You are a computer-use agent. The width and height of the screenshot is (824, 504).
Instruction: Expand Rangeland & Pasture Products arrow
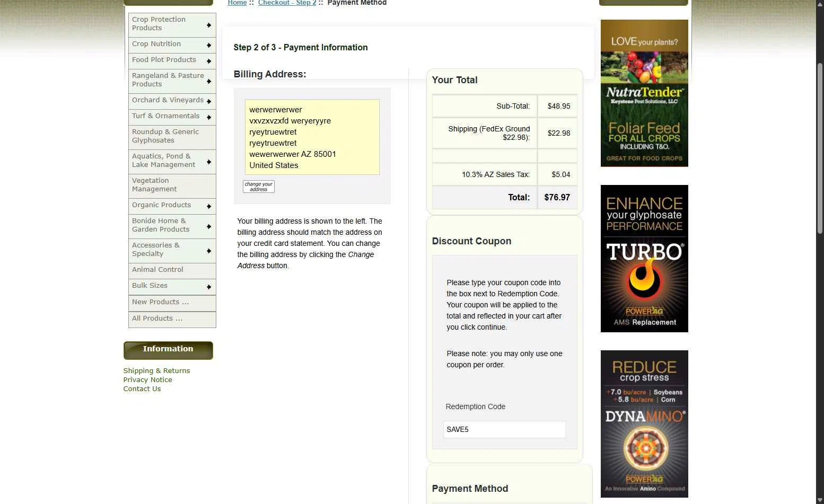pyautogui.click(x=209, y=81)
